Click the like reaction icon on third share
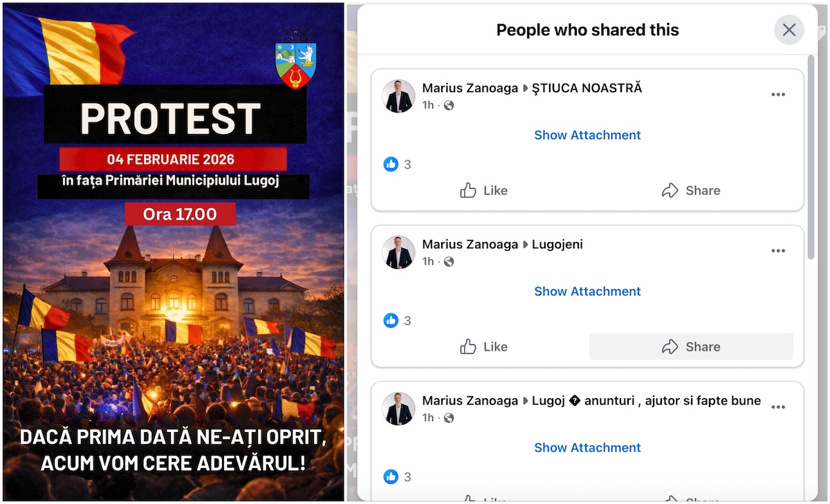 click(x=391, y=477)
